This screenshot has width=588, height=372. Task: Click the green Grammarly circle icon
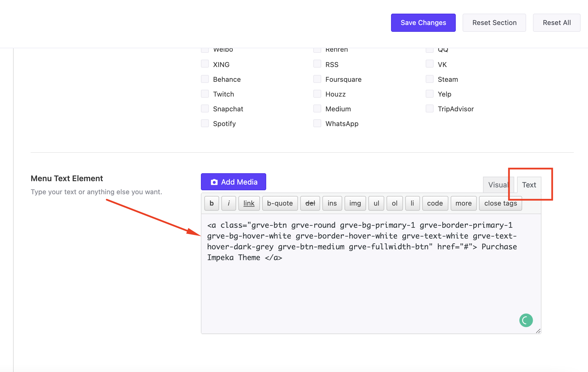526,320
